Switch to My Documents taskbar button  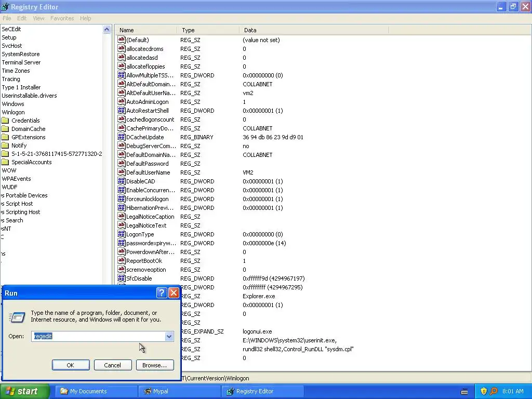coord(96,391)
